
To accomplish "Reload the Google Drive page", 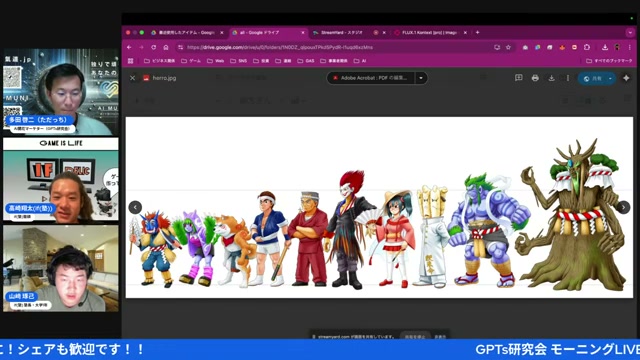I will pyautogui.click(x=153, y=47).
